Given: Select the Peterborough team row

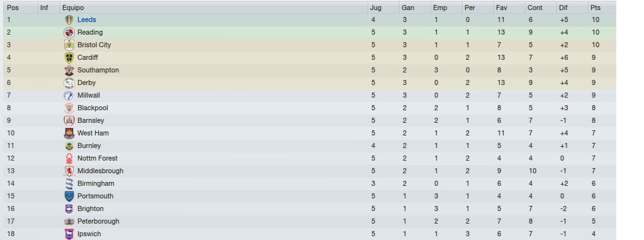Looking at the screenshot, I should click(310, 221).
